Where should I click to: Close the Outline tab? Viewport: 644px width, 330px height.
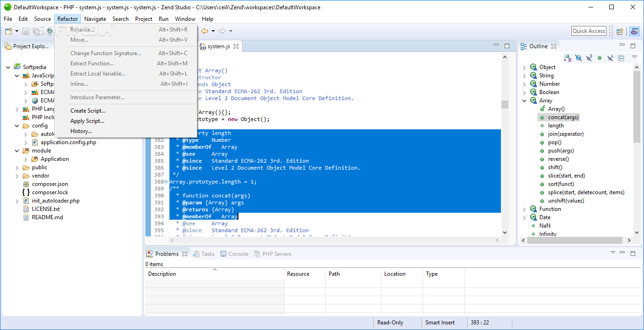(x=554, y=46)
